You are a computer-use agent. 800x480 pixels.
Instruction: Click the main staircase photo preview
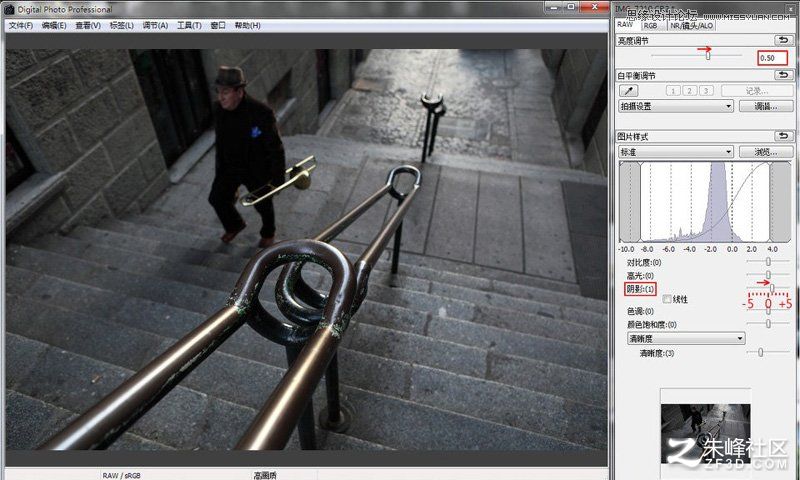click(x=306, y=249)
